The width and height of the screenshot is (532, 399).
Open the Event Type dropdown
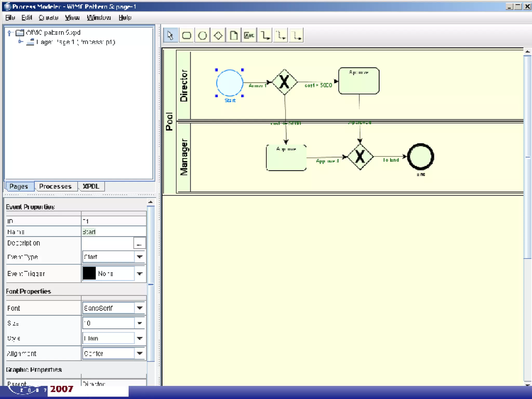coord(139,257)
